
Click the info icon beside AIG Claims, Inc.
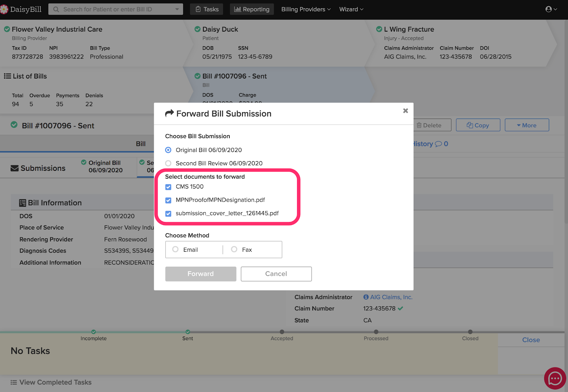(366, 297)
